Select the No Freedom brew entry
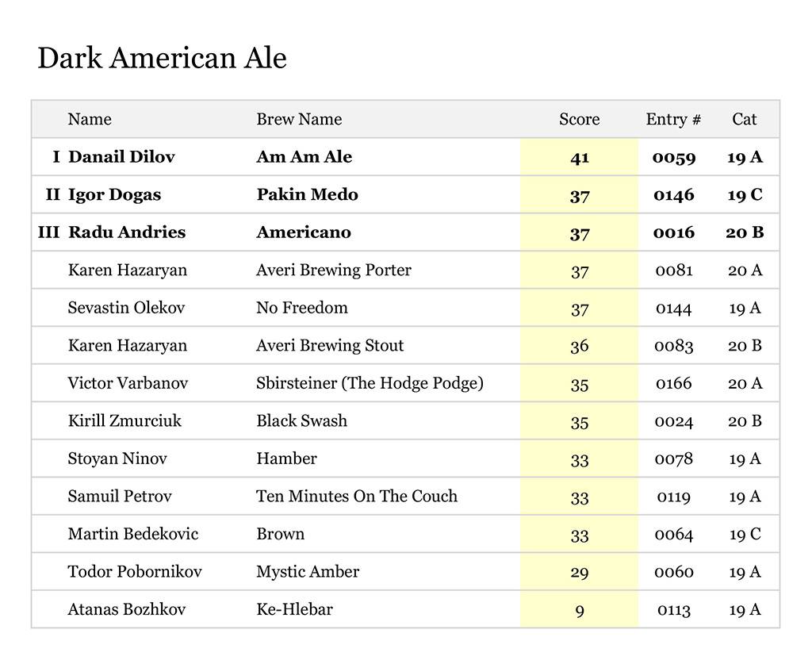812x660 pixels. (x=301, y=308)
